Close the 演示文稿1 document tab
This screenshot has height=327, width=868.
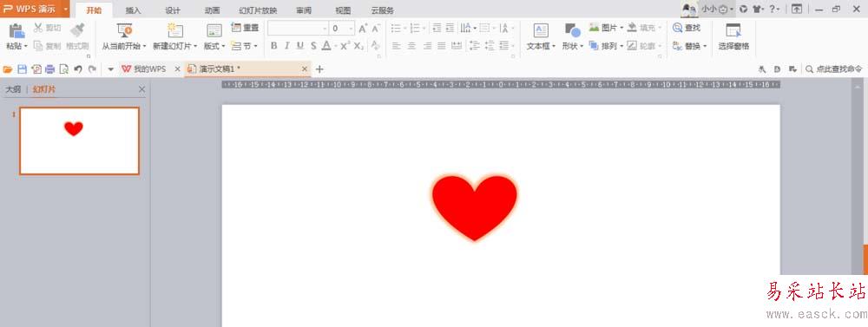[304, 69]
